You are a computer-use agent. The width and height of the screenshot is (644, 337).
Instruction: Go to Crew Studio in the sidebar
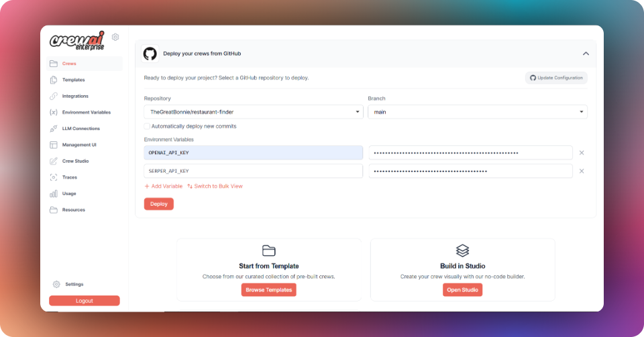(x=75, y=161)
